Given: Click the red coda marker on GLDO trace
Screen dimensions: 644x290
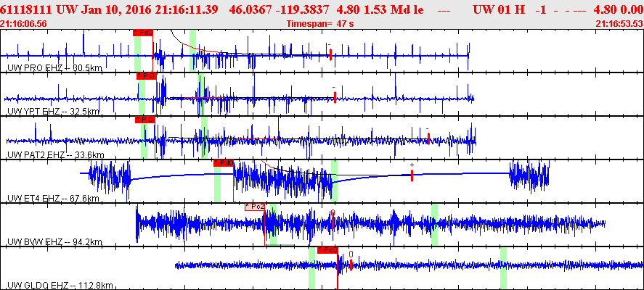Looking at the screenshot, I should tap(351, 265).
